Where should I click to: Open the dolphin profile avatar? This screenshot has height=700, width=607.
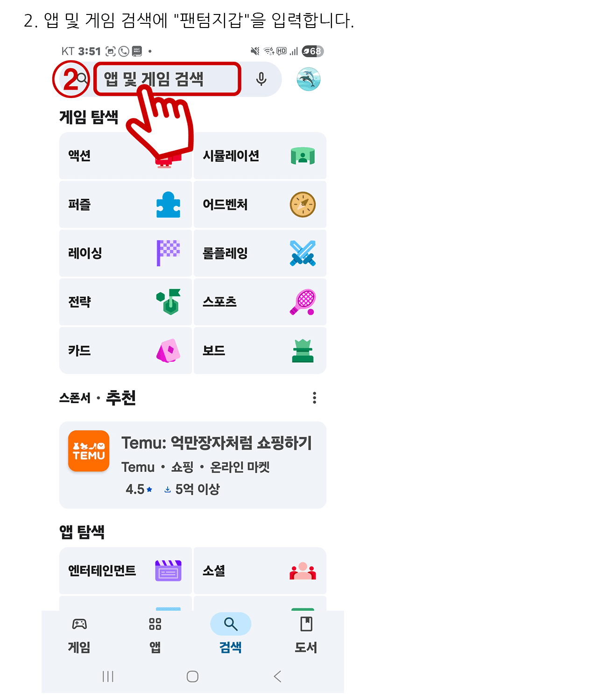pos(309,79)
